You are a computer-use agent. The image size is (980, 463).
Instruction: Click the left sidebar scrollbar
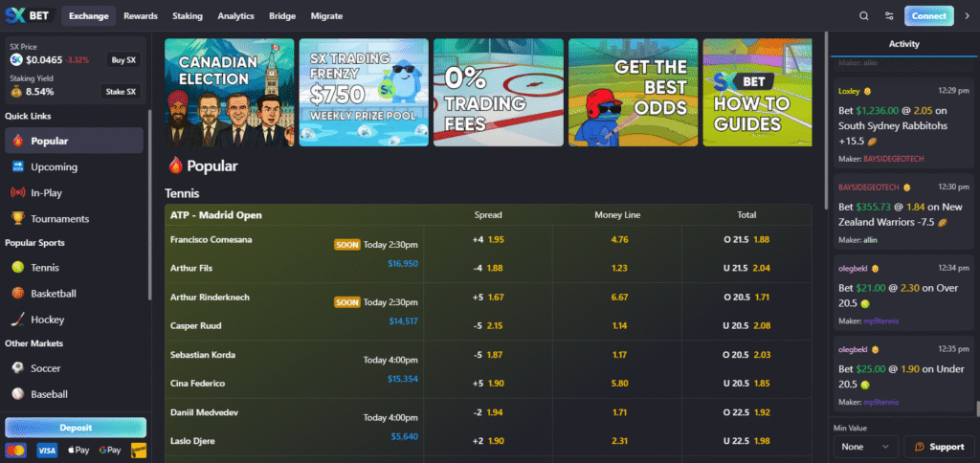pos(149,205)
